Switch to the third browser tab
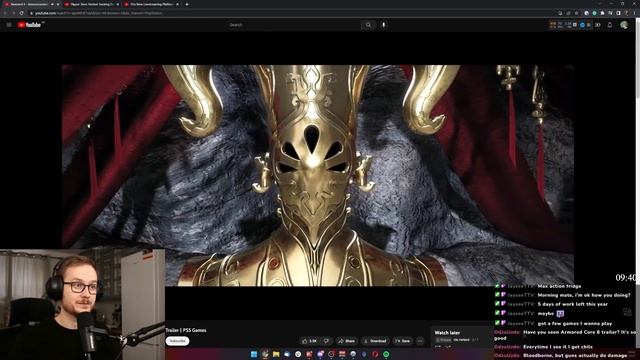 point(151,4)
